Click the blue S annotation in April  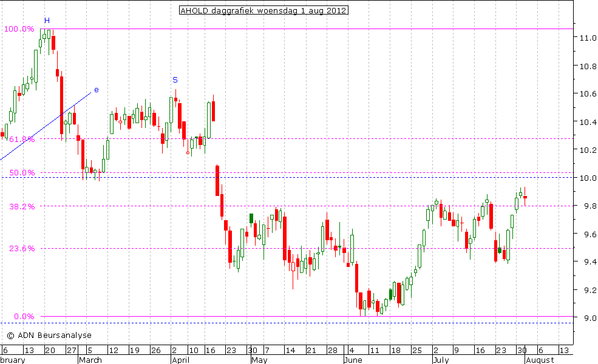[175, 80]
